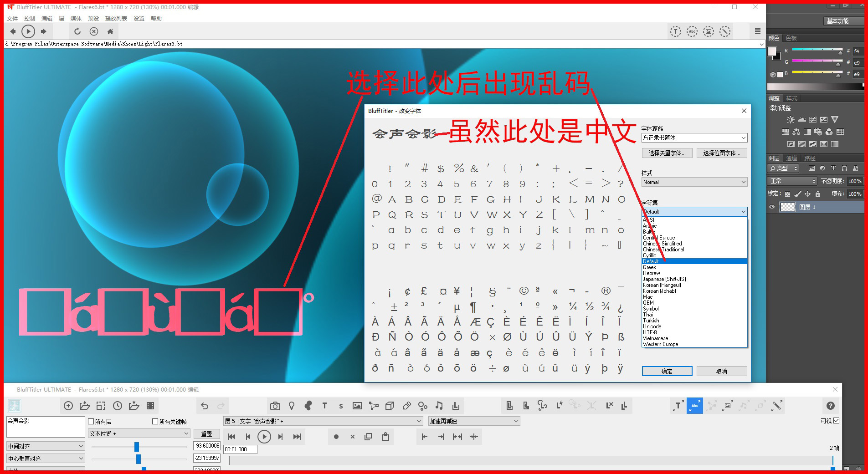Open the 中间对齐 alignment dropdown

[x=46, y=446]
